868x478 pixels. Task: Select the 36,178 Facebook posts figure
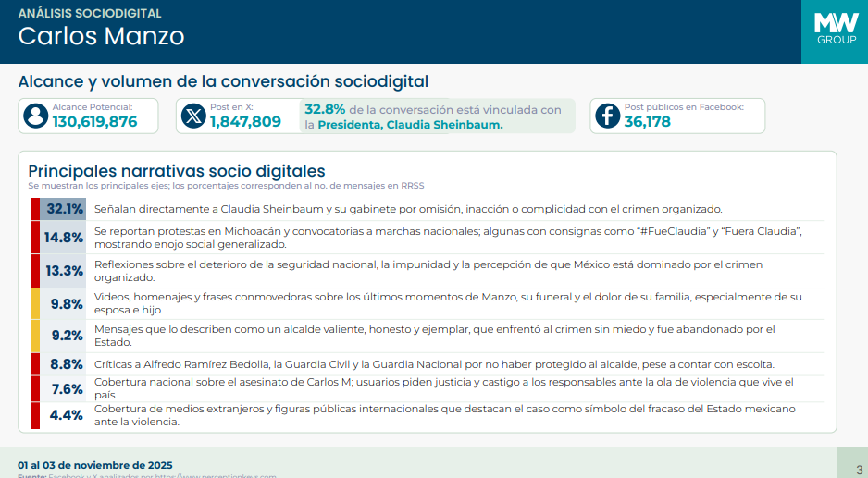coord(647,122)
